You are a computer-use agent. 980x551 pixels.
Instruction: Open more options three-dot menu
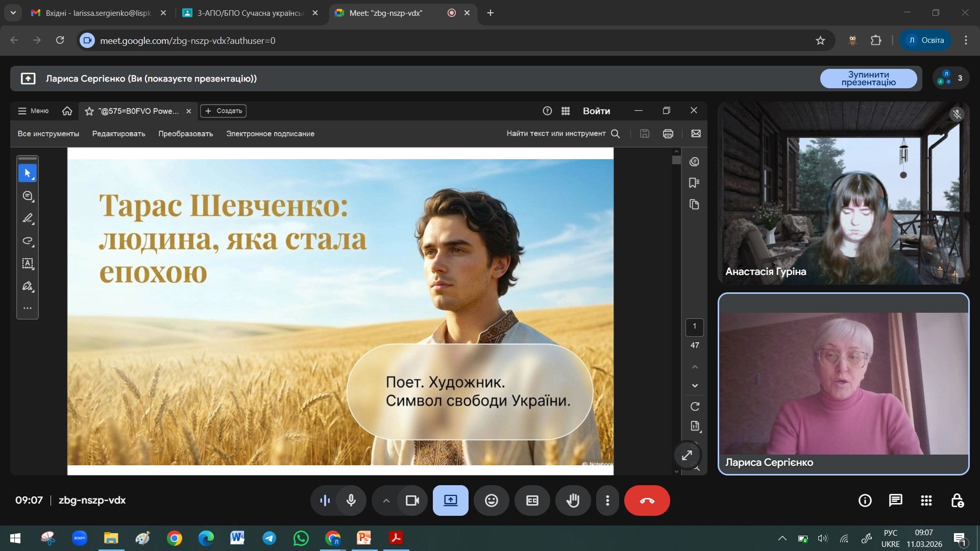click(x=607, y=500)
